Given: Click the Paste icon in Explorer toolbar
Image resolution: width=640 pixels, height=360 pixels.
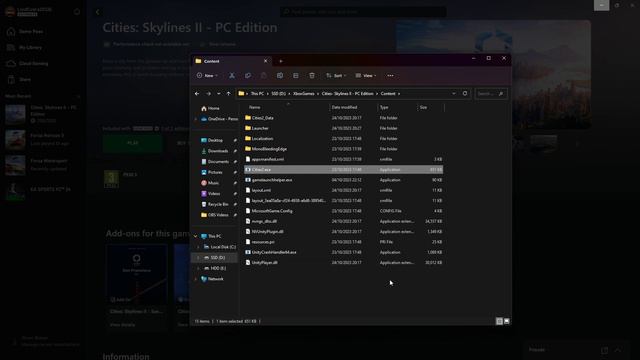Looking at the screenshot, I should (x=264, y=76).
